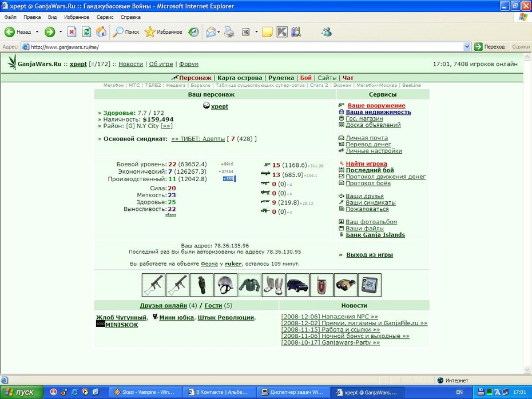Image resolution: width=532 pixels, height=399 pixels.
Task: Open Гос. магазин link
Action: pyautogui.click(x=364, y=118)
